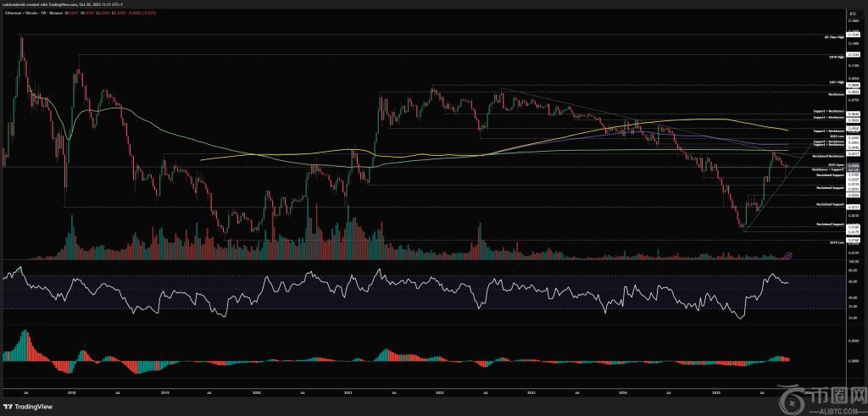Click the BTC currency label on the price axis
The height and width of the screenshot is (416, 868).
coord(854,14)
